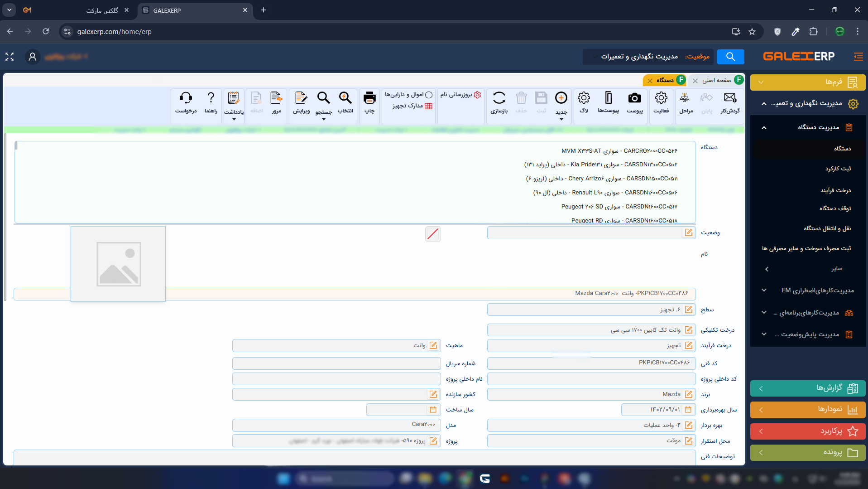The width and height of the screenshot is (868, 489).
Task: Open توقف دستگاه menu item
Action: pyautogui.click(x=835, y=208)
